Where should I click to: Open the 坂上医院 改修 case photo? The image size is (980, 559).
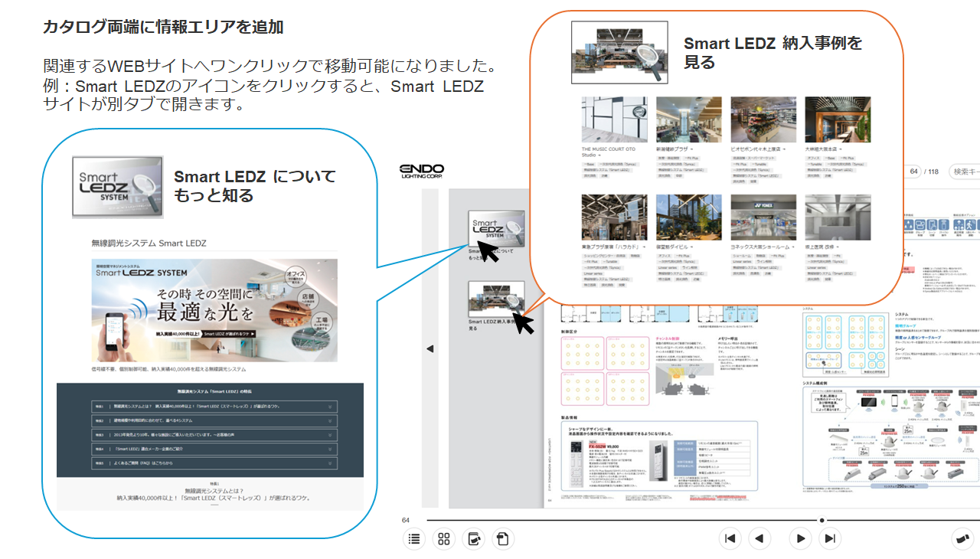(838, 217)
